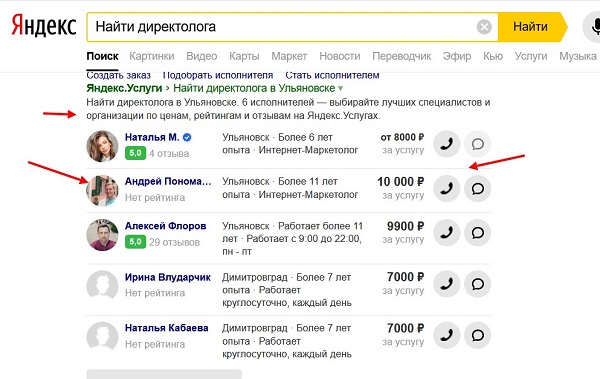
Task: Message Наталья Кабаева via chat icon
Action: coord(478,335)
